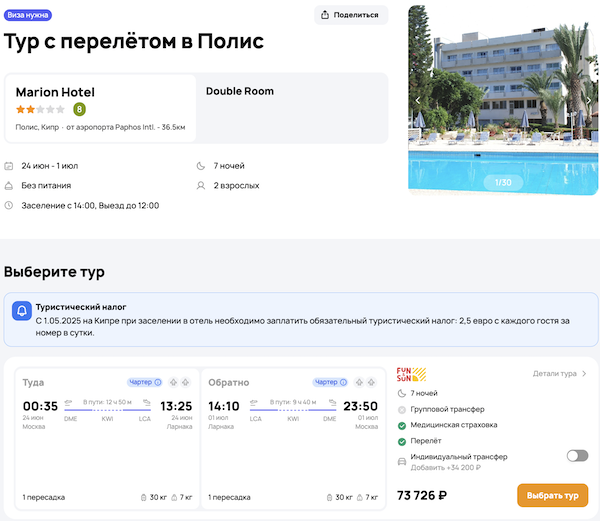Click the luggage icon in Туда card
The height and width of the screenshot is (521, 600).
[141, 497]
